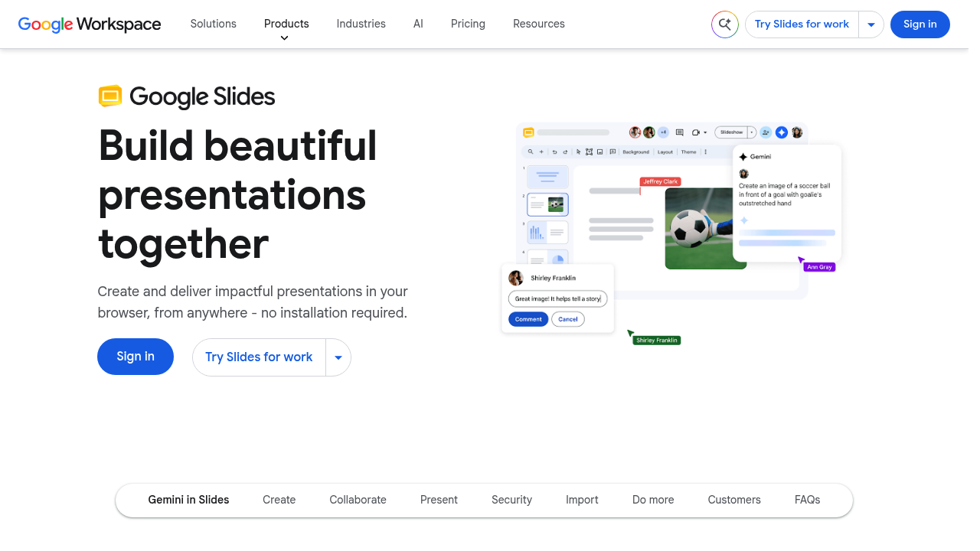Screen dimensions: 980x551
Task: Click the headline "Build beautiful presentations together"
Action: [x=238, y=194]
